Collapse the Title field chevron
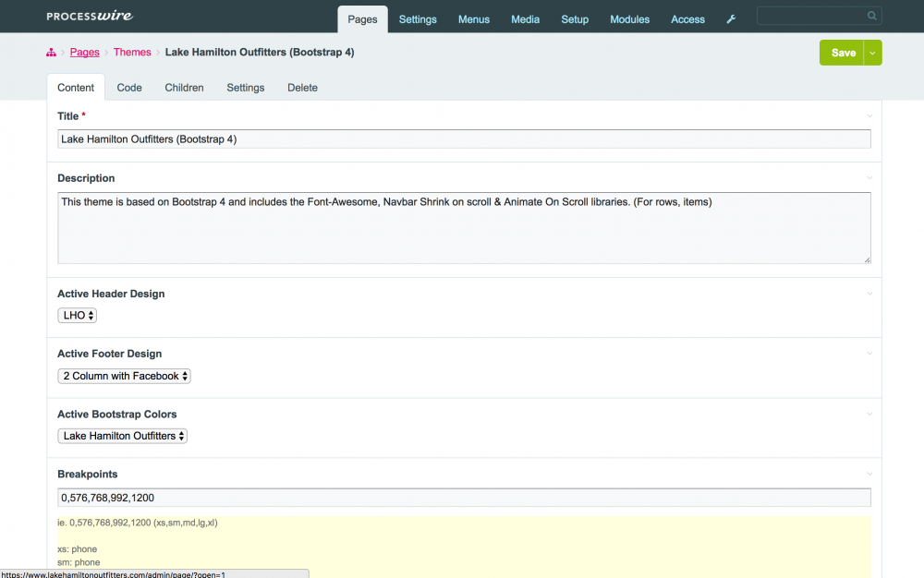 tap(869, 116)
